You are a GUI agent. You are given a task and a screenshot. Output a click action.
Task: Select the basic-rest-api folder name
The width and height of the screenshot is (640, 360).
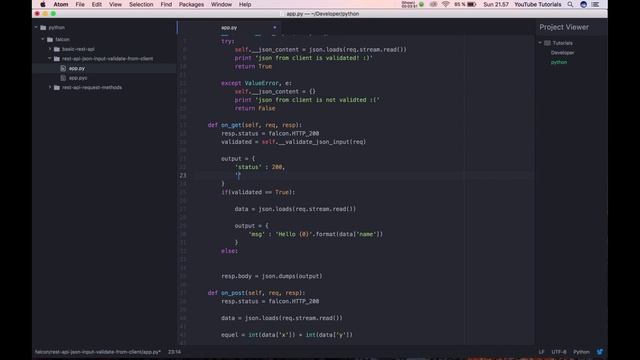click(78, 49)
